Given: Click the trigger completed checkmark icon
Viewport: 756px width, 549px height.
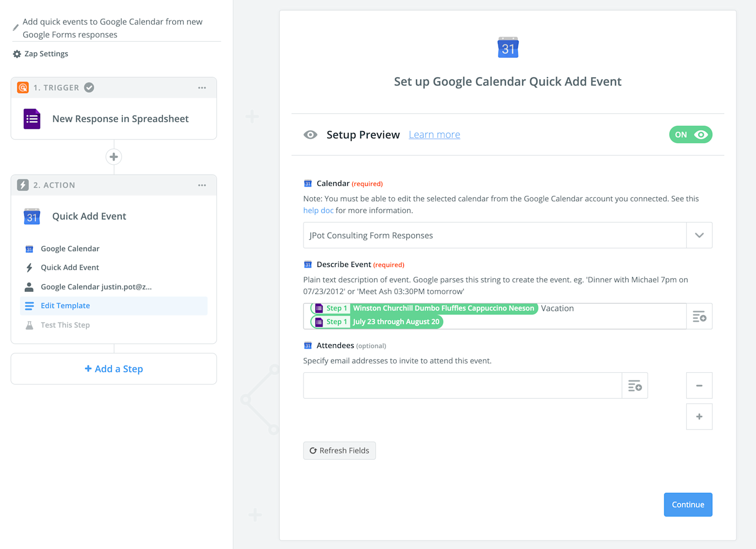Looking at the screenshot, I should [x=89, y=88].
